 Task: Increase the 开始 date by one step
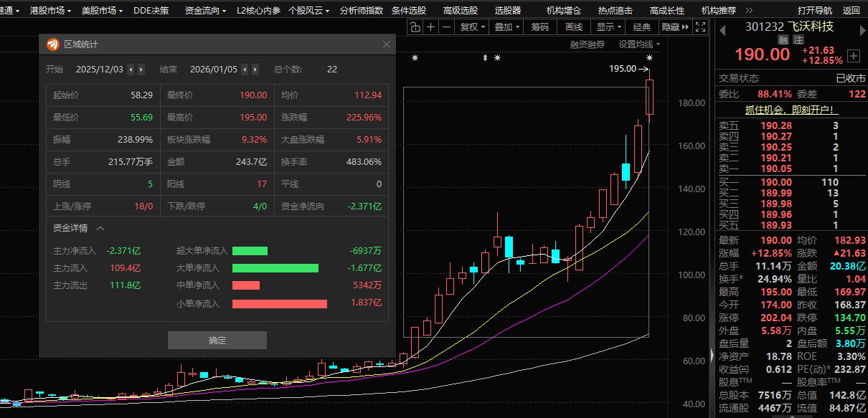point(141,70)
